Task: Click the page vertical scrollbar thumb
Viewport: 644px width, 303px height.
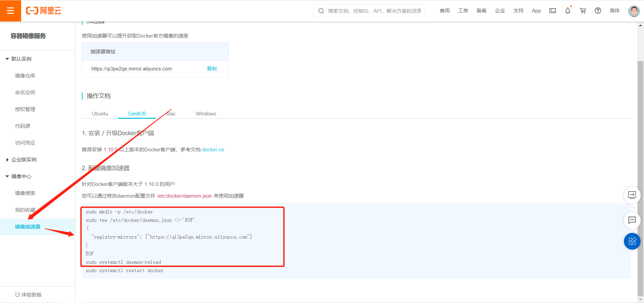Action: [640, 178]
